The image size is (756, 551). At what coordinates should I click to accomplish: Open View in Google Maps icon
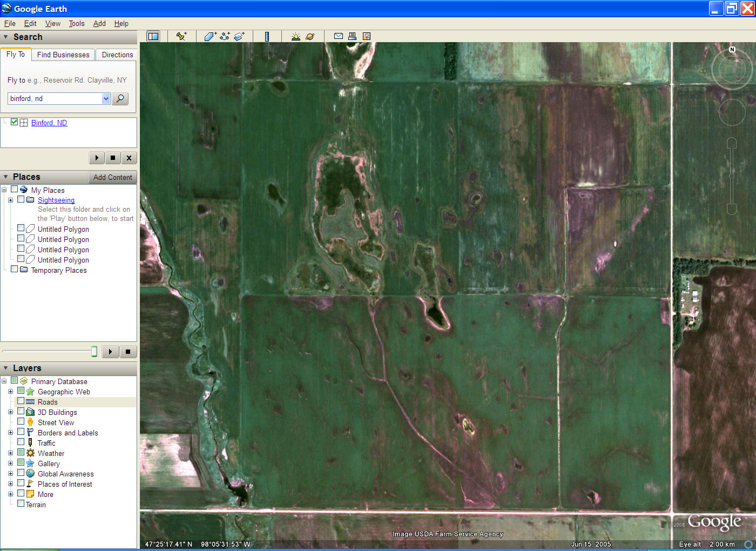tap(367, 36)
